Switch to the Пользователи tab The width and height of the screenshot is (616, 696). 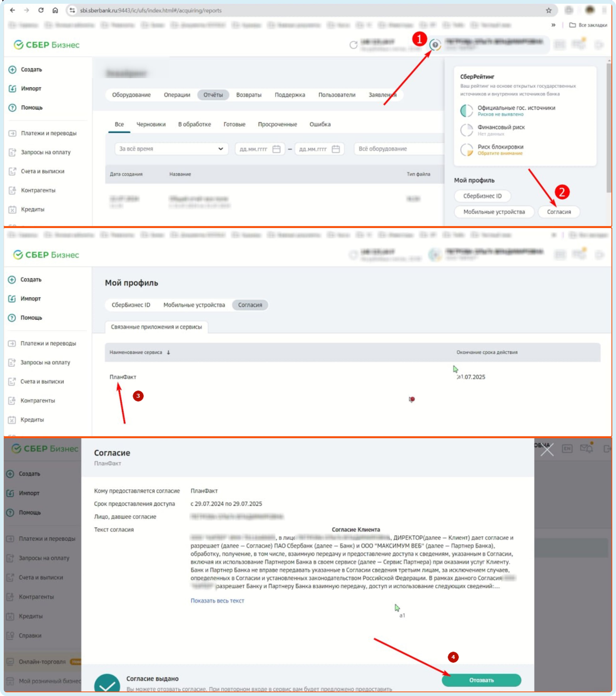click(337, 95)
